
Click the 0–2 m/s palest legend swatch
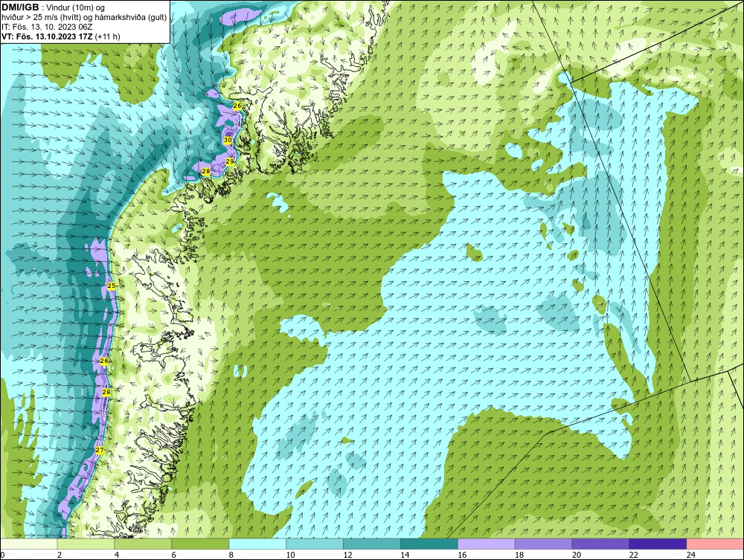pyautogui.click(x=29, y=544)
